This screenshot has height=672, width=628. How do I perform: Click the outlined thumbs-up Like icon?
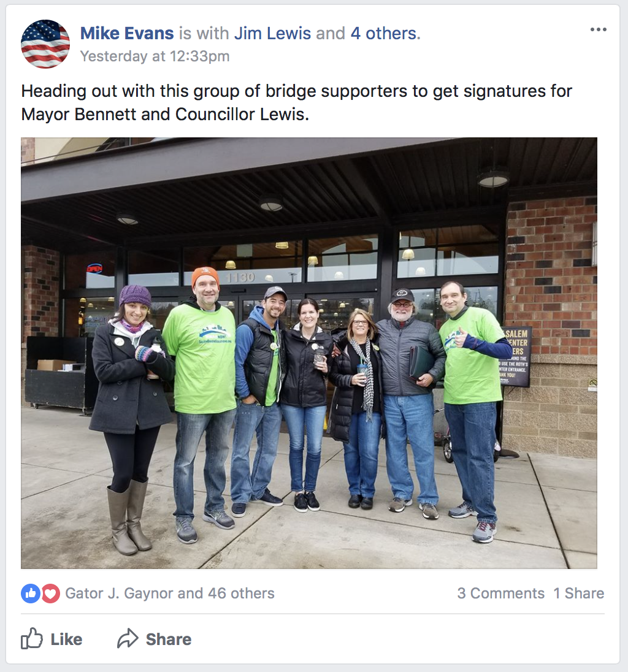point(32,638)
